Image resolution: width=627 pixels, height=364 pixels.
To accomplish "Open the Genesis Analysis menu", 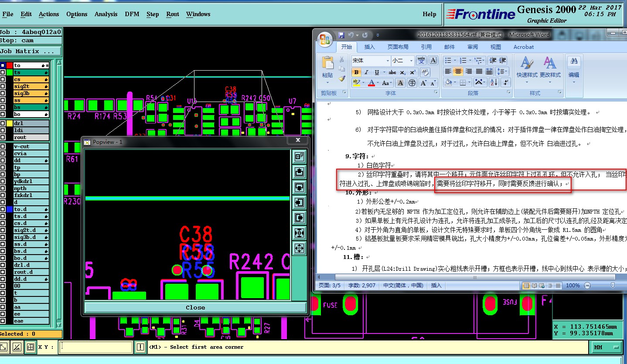I will [x=106, y=14].
